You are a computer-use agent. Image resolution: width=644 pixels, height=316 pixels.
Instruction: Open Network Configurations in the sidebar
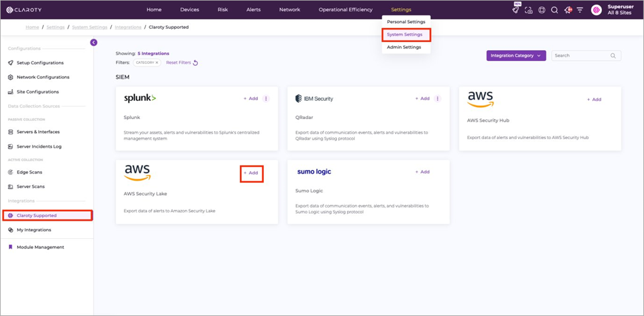pos(43,77)
